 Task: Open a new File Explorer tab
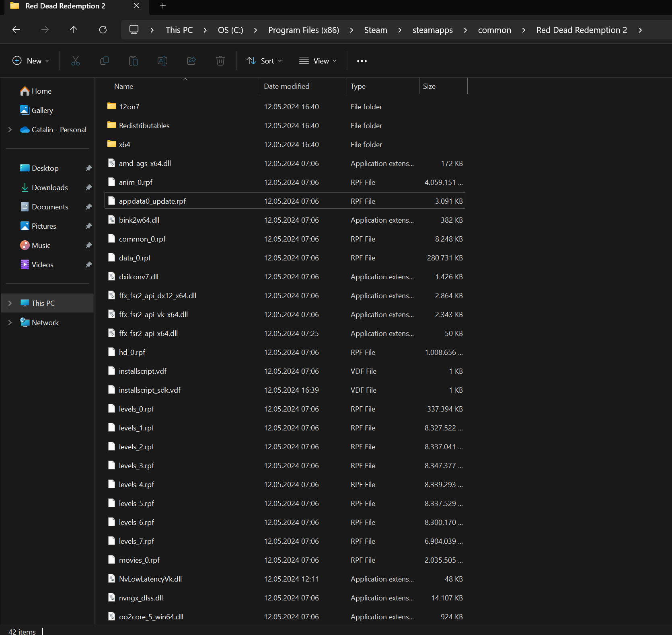163,6
